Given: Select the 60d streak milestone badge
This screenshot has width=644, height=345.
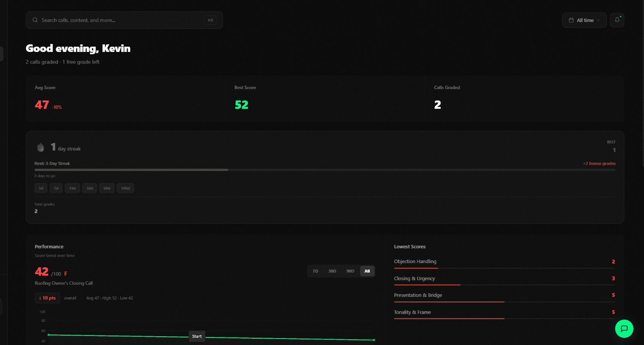Looking at the screenshot, I should pyautogui.click(x=107, y=188).
